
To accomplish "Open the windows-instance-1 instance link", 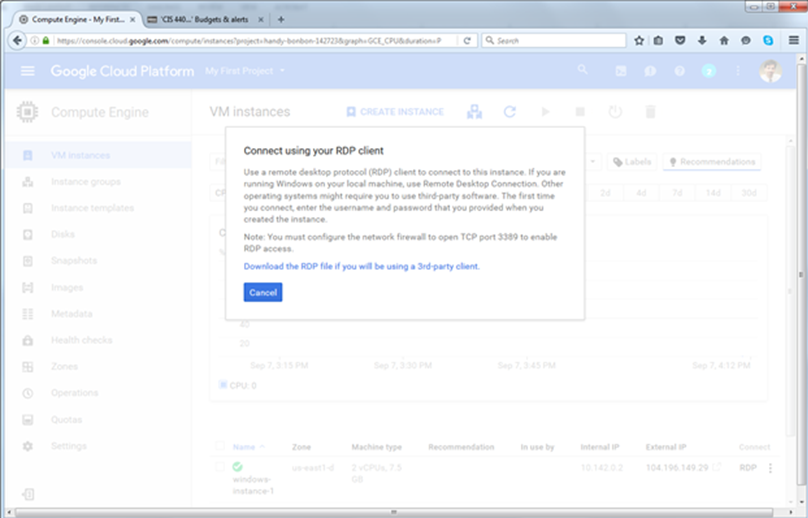I will point(252,485).
